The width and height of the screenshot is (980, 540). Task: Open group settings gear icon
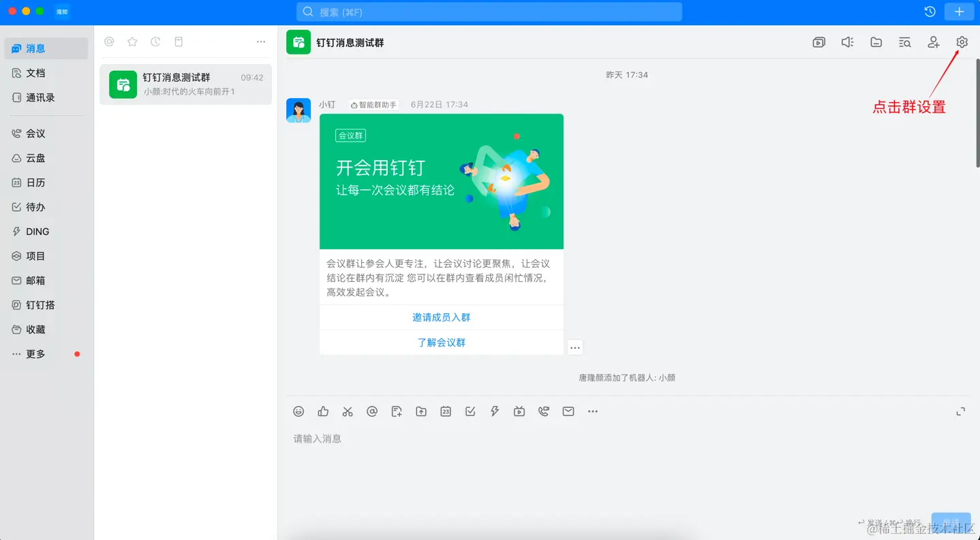pyautogui.click(x=962, y=42)
